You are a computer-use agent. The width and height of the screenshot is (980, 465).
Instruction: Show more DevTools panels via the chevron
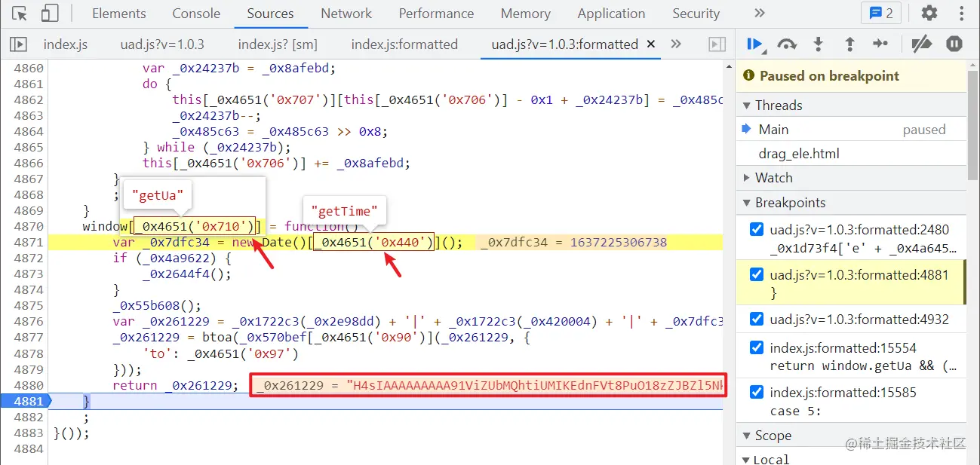[760, 13]
